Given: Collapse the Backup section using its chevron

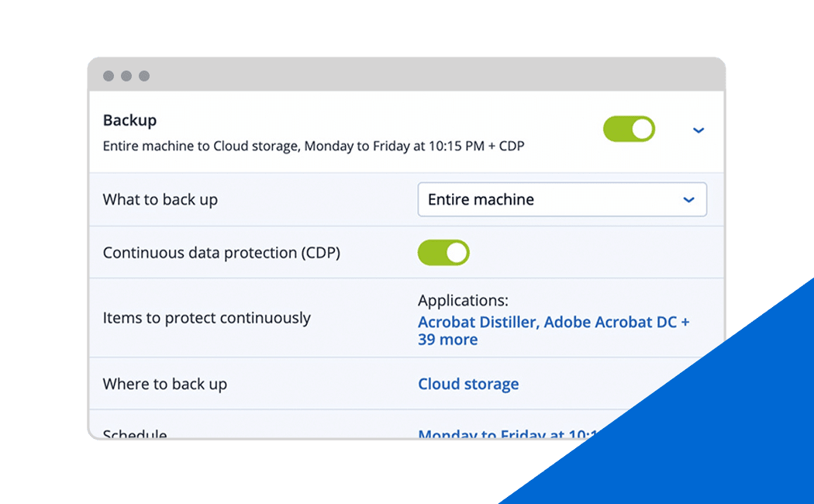Looking at the screenshot, I should 698,130.
